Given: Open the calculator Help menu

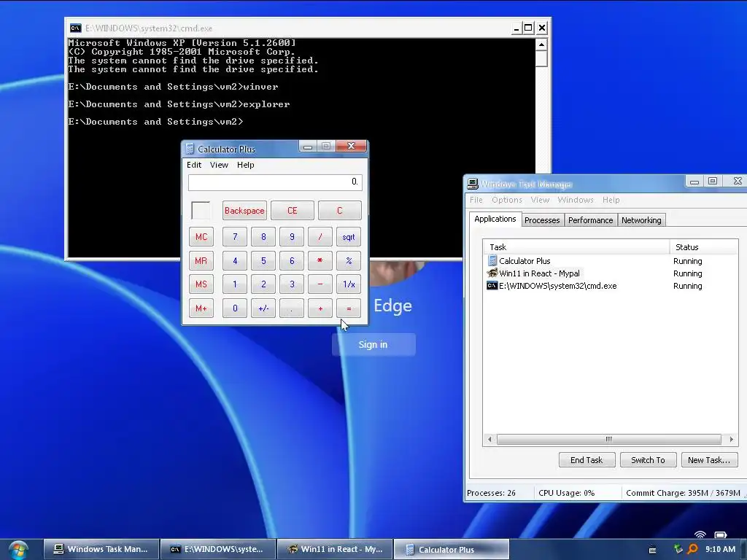Looking at the screenshot, I should click(x=245, y=165).
